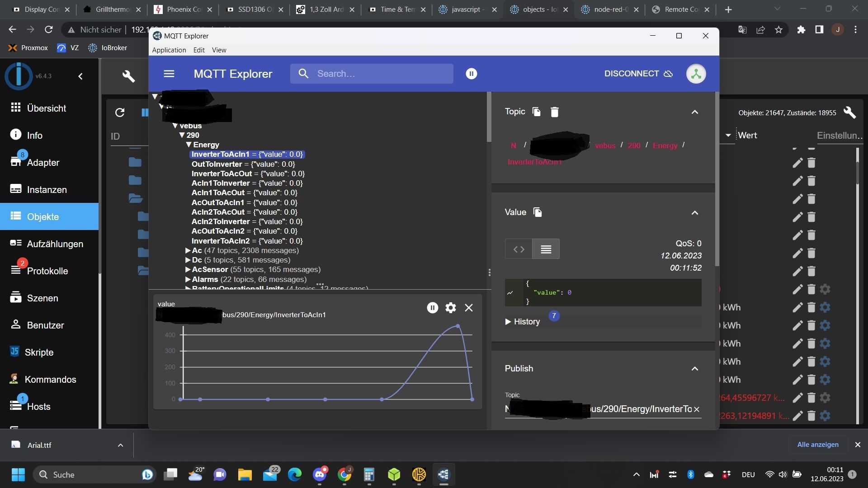Collapse the Publish panel section
The image size is (868, 488).
click(x=695, y=369)
